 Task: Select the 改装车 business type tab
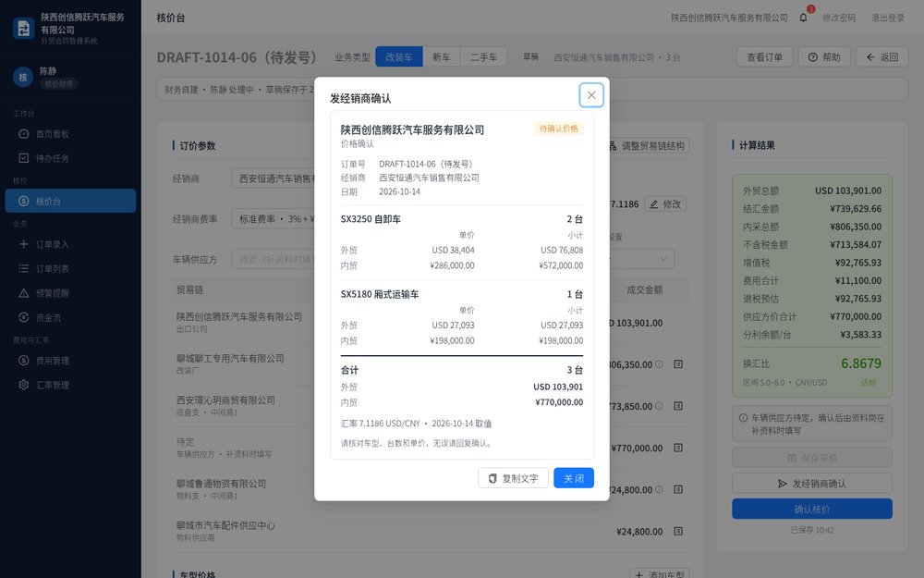399,56
